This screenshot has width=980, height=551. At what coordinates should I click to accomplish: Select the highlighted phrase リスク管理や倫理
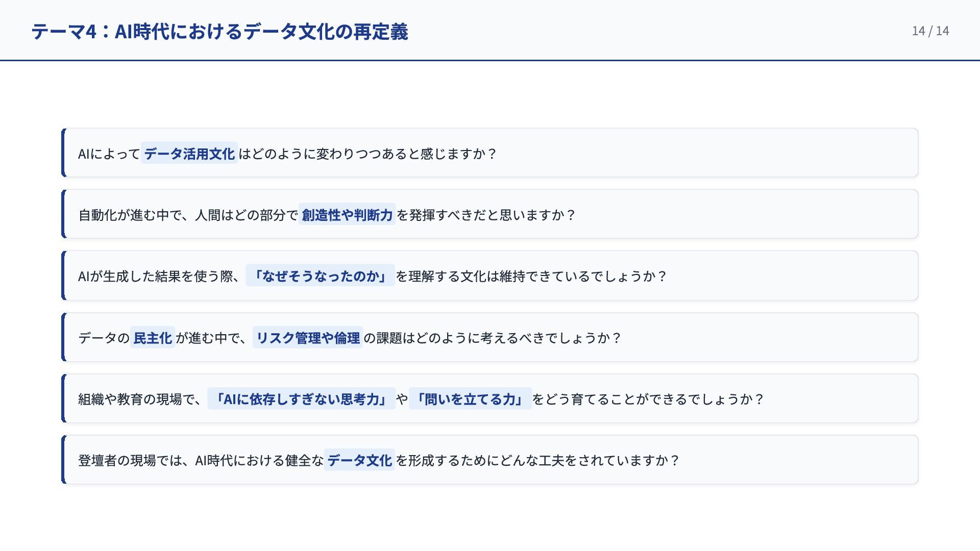pos(308,338)
